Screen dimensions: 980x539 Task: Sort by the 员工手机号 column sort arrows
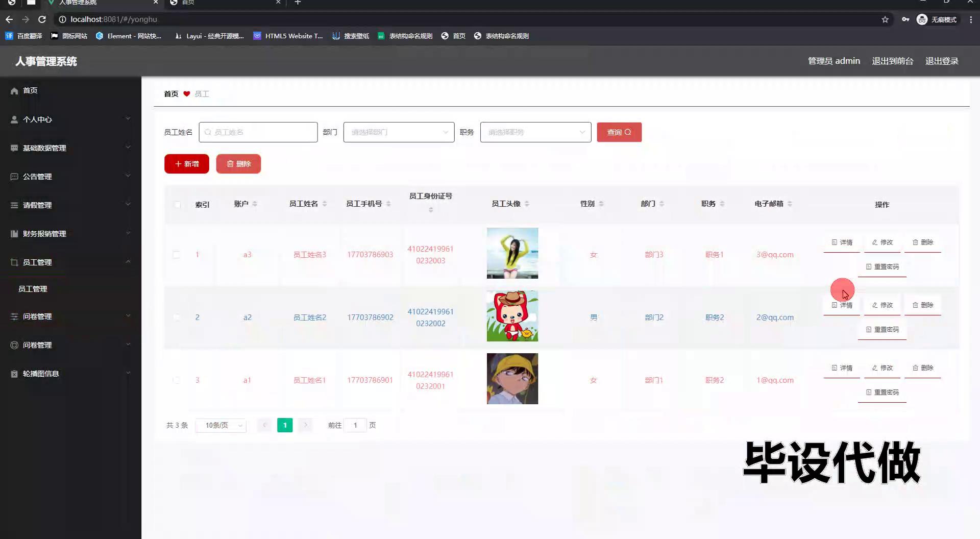[388, 204]
